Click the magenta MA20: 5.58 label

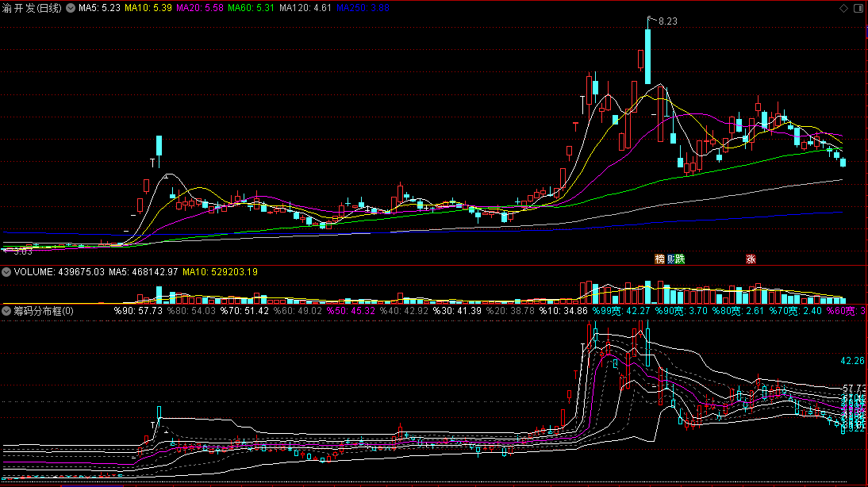pyautogui.click(x=200, y=8)
